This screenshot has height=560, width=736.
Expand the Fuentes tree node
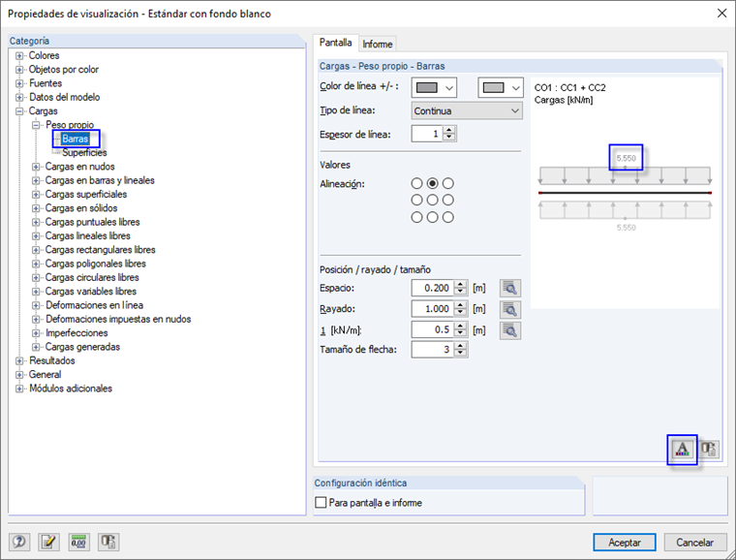pyautogui.click(x=19, y=83)
